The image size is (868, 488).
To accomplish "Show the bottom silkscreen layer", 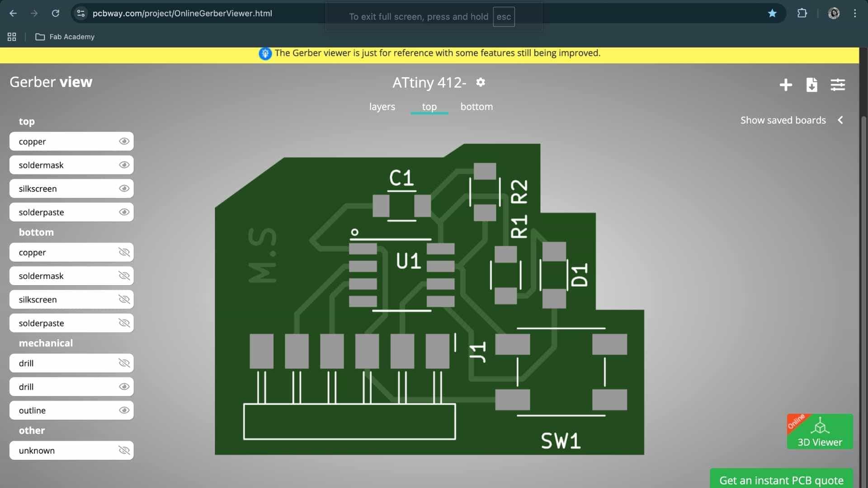I will [x=124, y=300].
